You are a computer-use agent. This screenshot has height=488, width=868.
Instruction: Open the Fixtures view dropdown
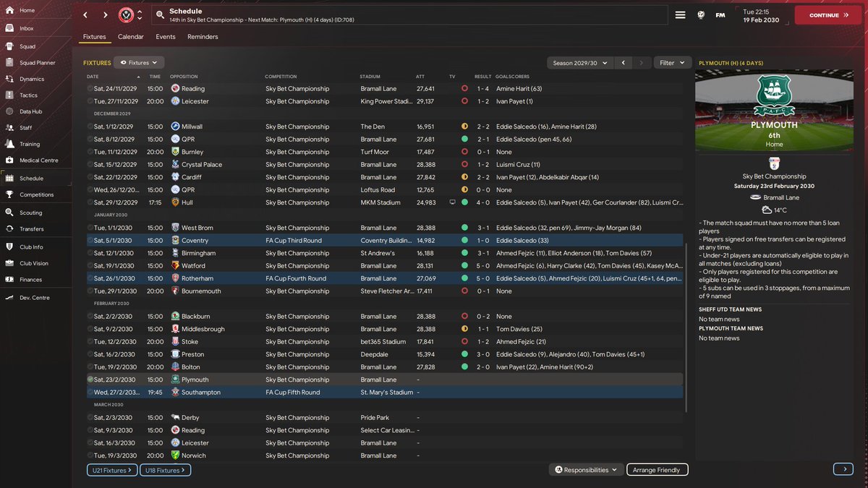pos(140,63)
